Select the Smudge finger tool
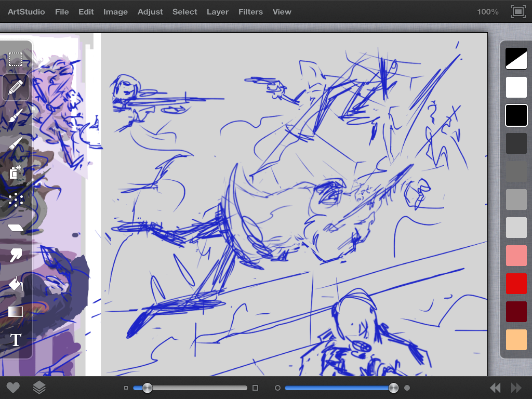Viewport: 532px width, 399px height. 16,255
